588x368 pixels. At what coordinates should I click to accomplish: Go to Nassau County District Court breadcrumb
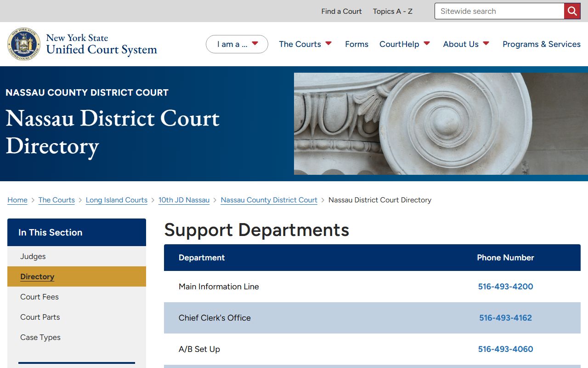click(269, 200)
